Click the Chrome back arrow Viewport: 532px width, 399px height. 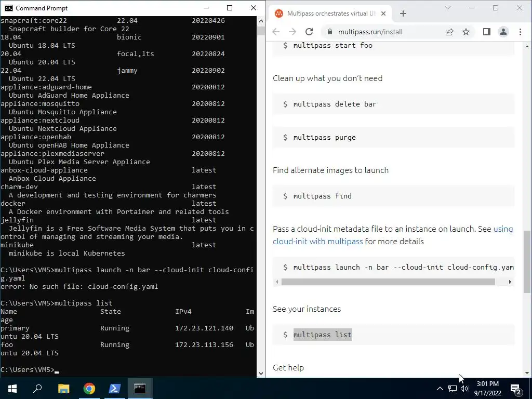pos(276,32)
